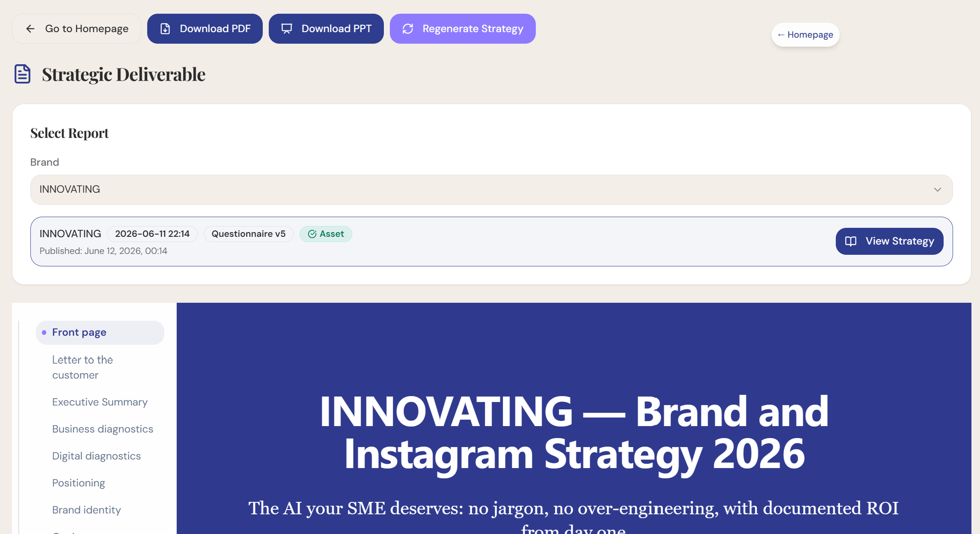The height and width of the screenshot is (534, 980).
Task: Click the bullet dot beside Front page
Action: (44, 332)
